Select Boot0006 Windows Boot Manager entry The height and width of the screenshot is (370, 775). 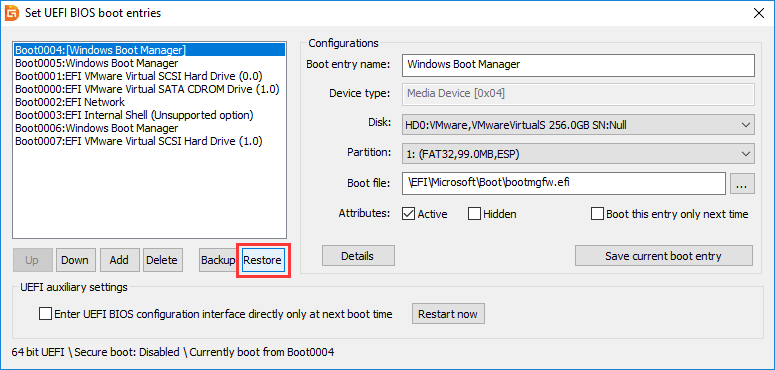pyautogui.click(x=149, y=128)
